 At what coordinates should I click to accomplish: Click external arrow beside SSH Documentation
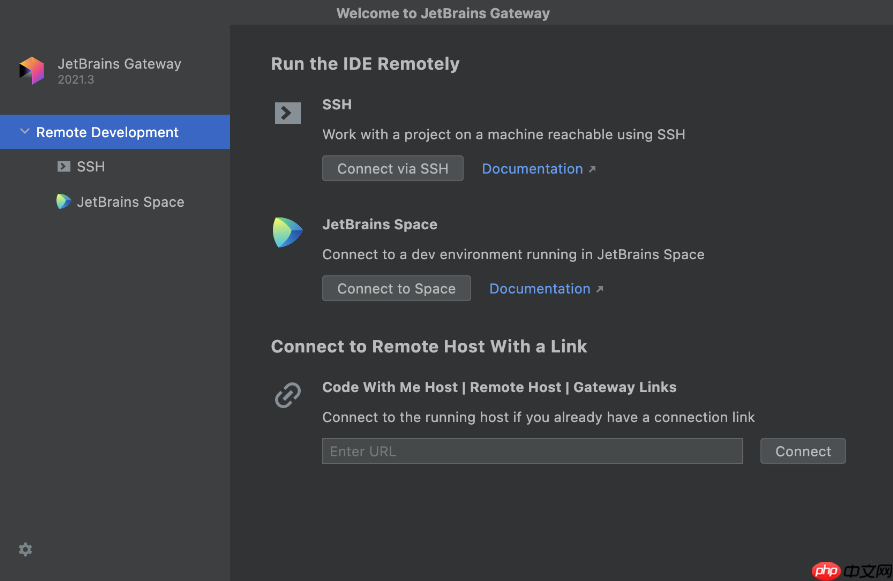(592, 170)
